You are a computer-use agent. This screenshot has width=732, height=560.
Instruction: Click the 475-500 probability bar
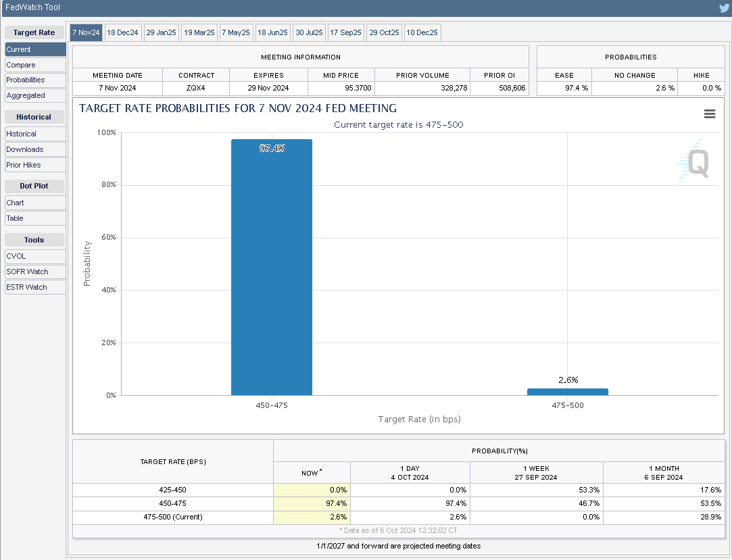tap(568, 392)
